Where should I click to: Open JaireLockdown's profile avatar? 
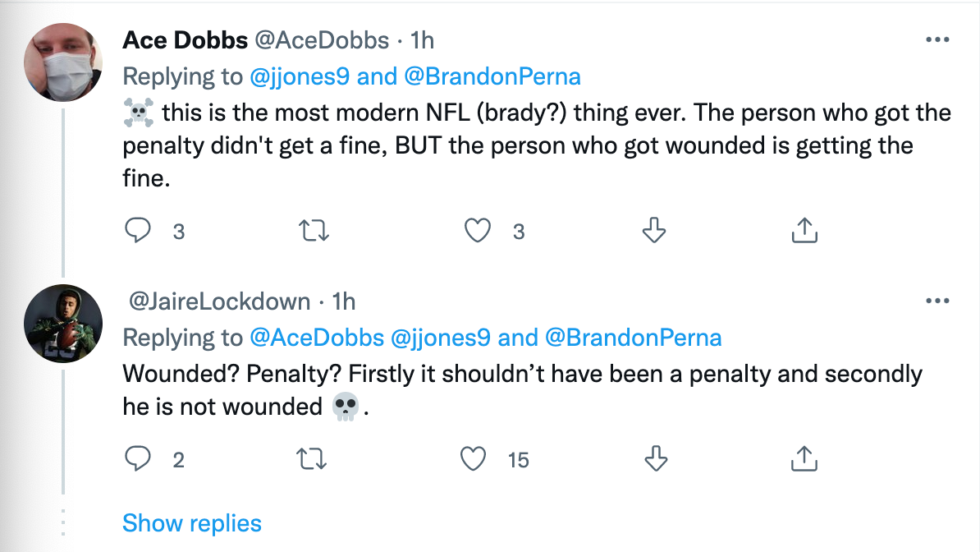coord(63,324)
